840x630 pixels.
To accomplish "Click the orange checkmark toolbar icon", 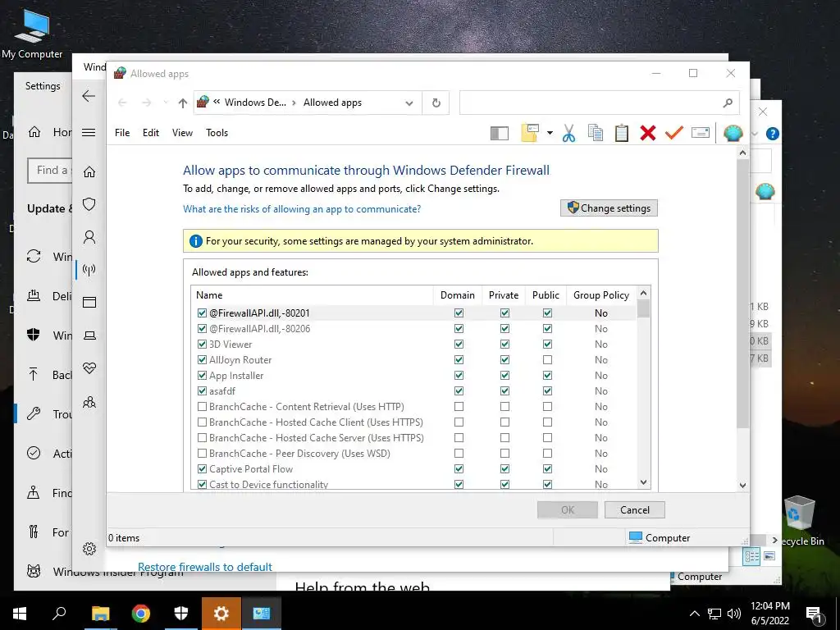I will pos(674,132).
